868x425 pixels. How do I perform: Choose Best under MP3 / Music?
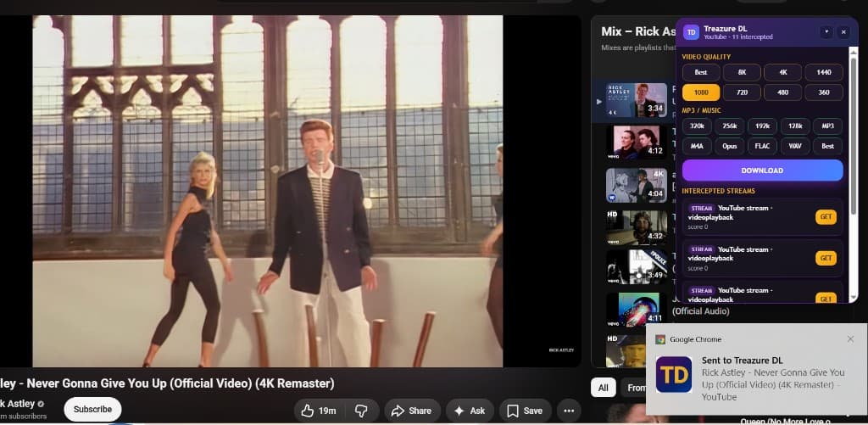827,146
